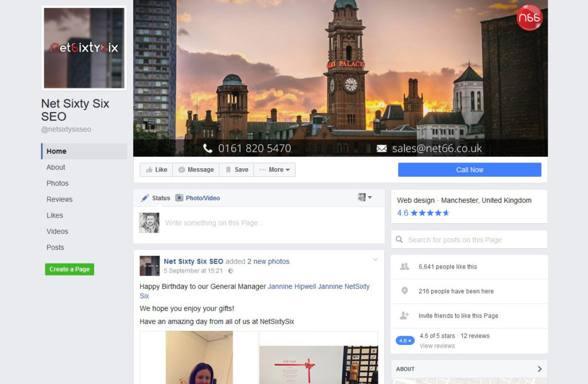
Task: Open the post options chevron dropdown
Action: (x=376, y=259)
